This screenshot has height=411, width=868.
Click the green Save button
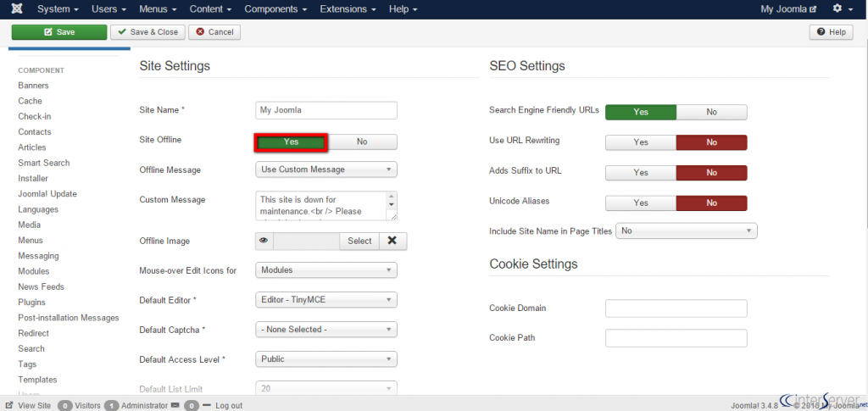(x=59, y=32)
